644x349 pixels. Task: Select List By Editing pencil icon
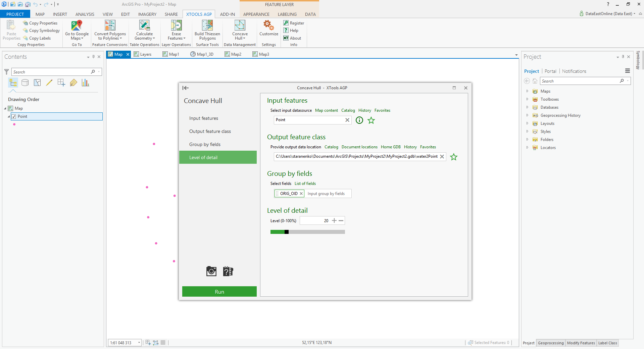pos(49,83)
